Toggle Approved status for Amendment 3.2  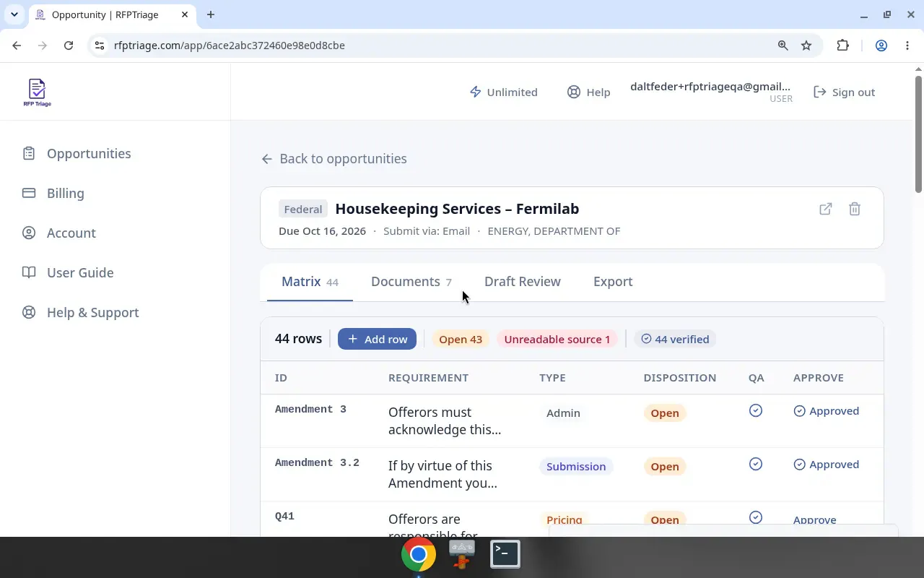[x=827, y=464]
